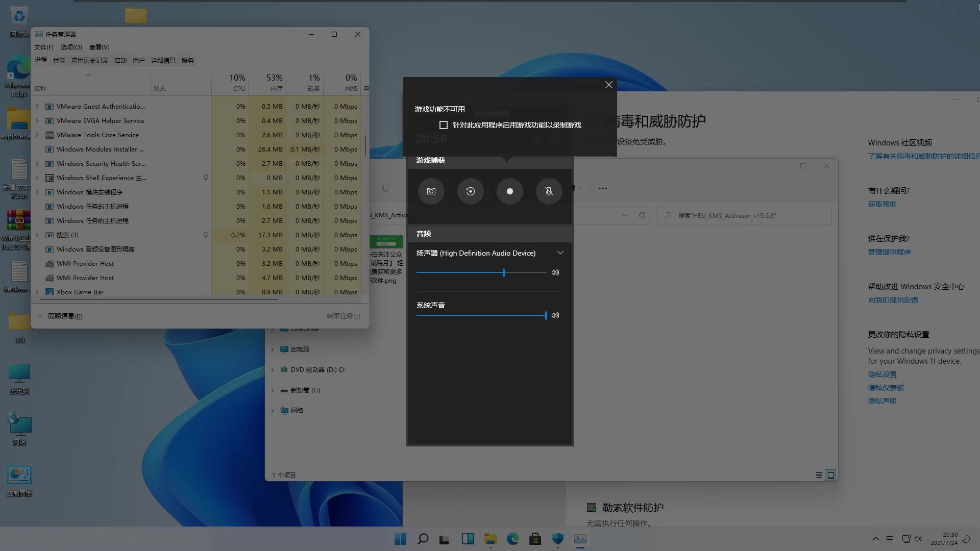Open the 管理提供程序 link
This screenshot has width=980, height=551.
point(889,252)
